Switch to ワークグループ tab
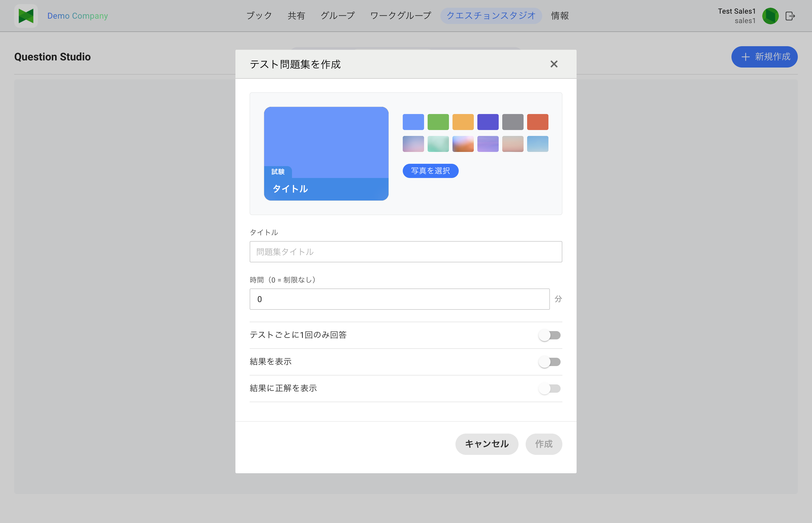 400,16
